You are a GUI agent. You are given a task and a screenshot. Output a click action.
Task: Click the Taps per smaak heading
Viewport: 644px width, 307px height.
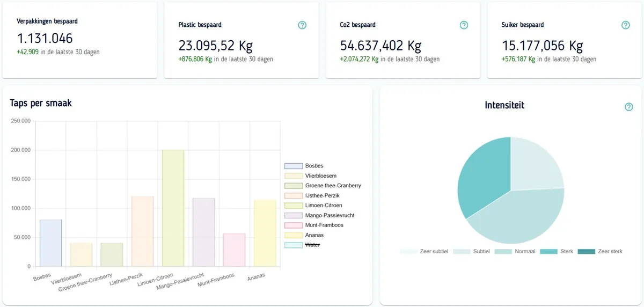tap(41, 103)
